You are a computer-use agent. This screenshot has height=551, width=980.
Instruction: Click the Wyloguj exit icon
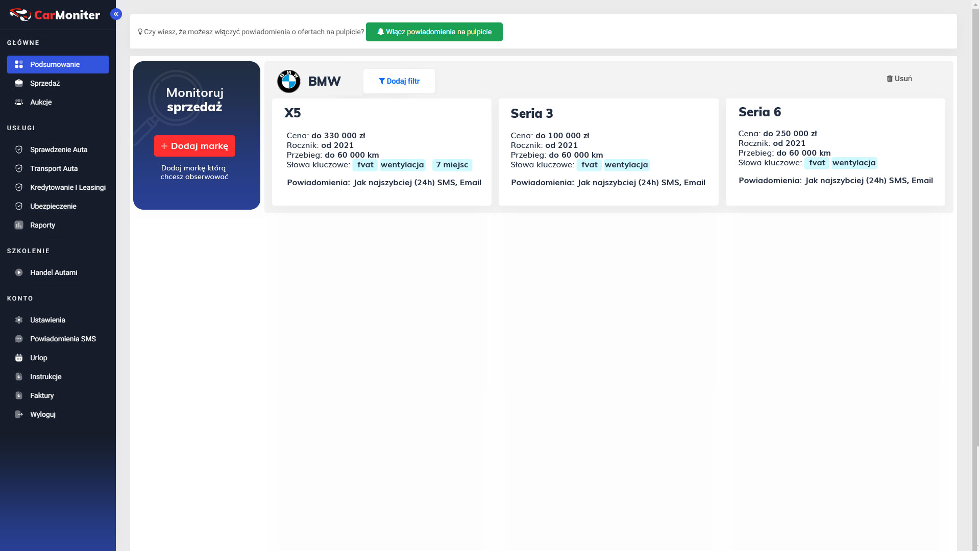pos(19,414)
